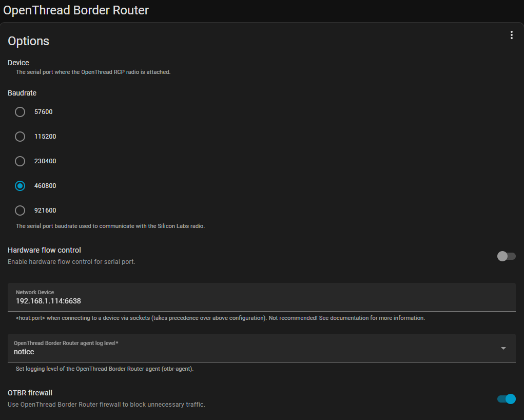524x420 pixels.
Task: Open the log level selector showing notice
Action: 262,348
